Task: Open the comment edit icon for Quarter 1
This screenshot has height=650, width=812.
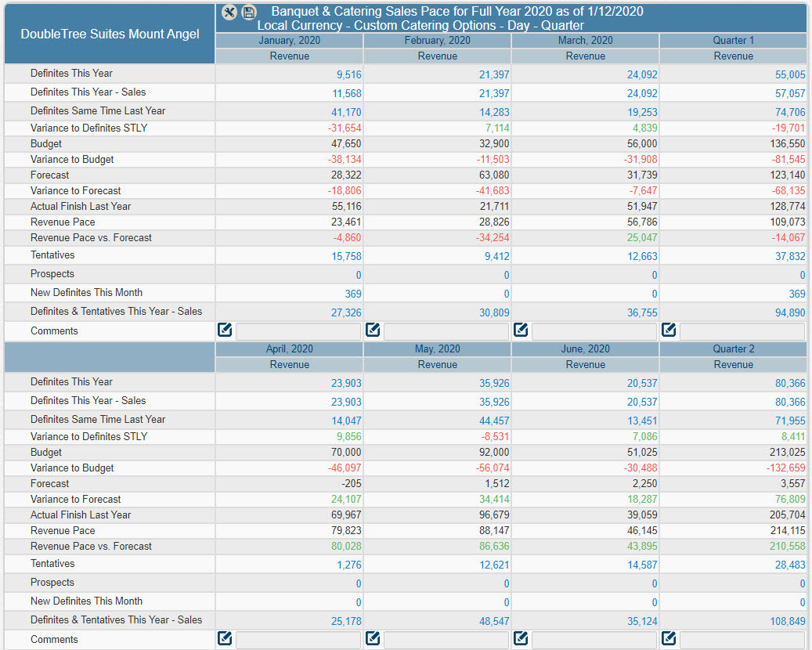Action: (x=669, y=330)
